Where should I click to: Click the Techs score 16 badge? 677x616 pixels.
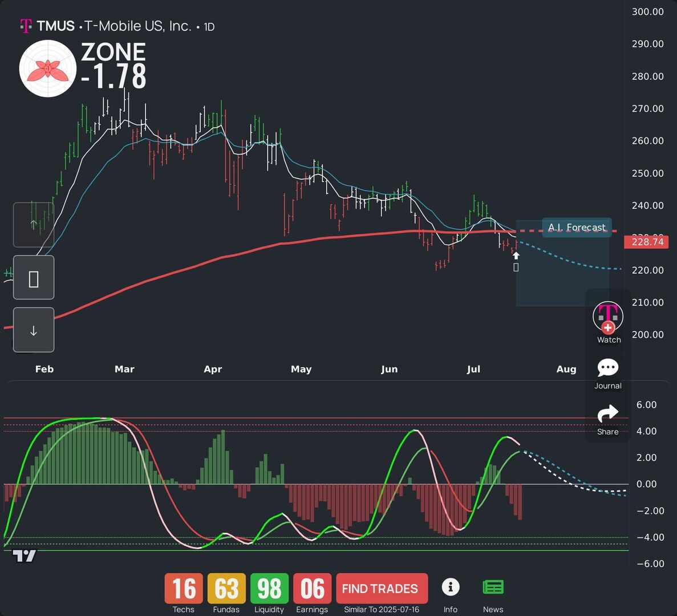pyautogui.click(x=184, y=589)
